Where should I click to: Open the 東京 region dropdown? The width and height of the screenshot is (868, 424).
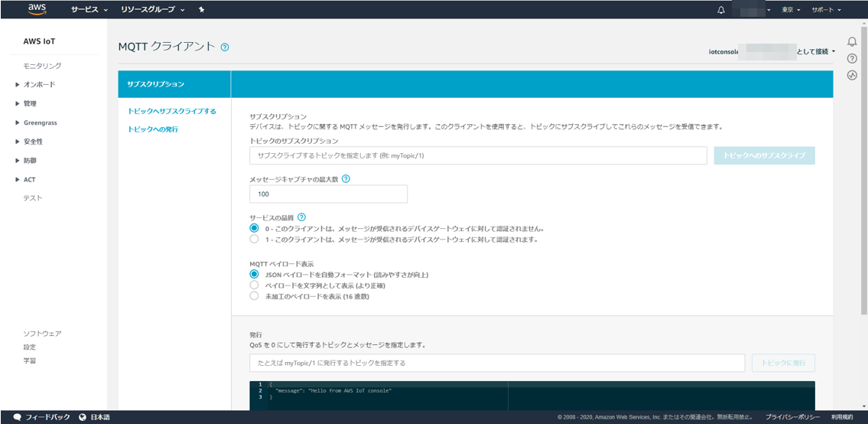(791, 10)
